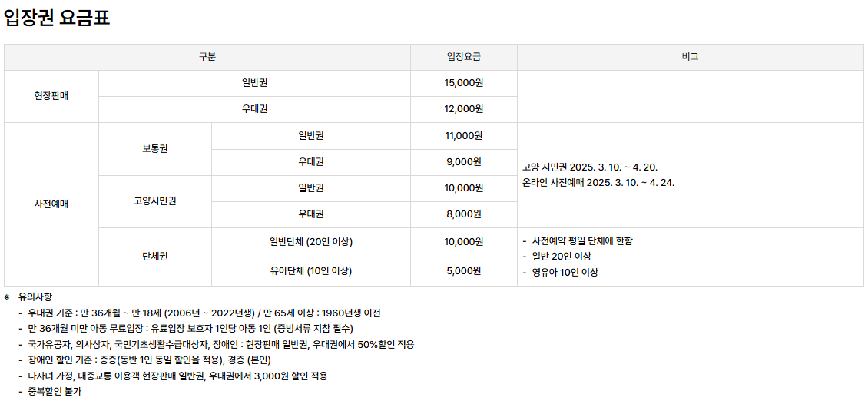Click the 9,000원 price cell
The image size is (868, 401).
(x=464, y=162)
